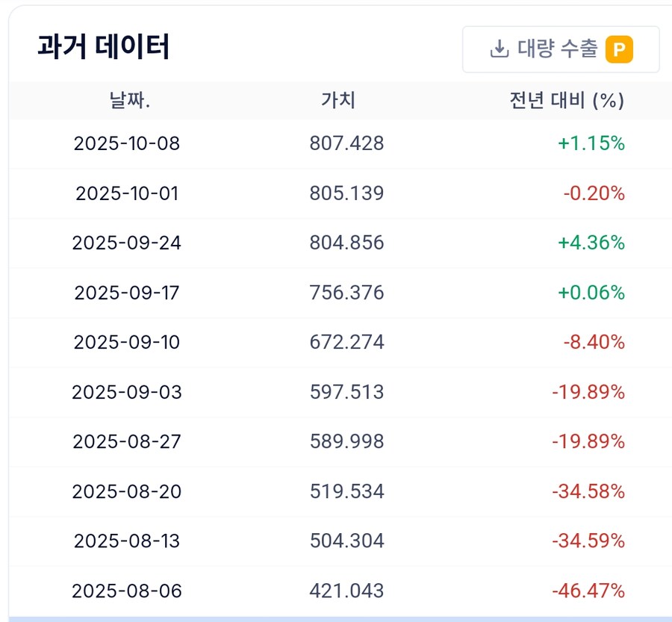Select the 421.043 value cell

346,591
